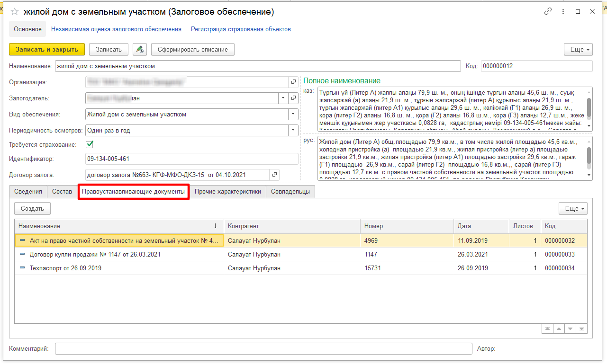Click into the Код field 000000012

tap(536, 66)
